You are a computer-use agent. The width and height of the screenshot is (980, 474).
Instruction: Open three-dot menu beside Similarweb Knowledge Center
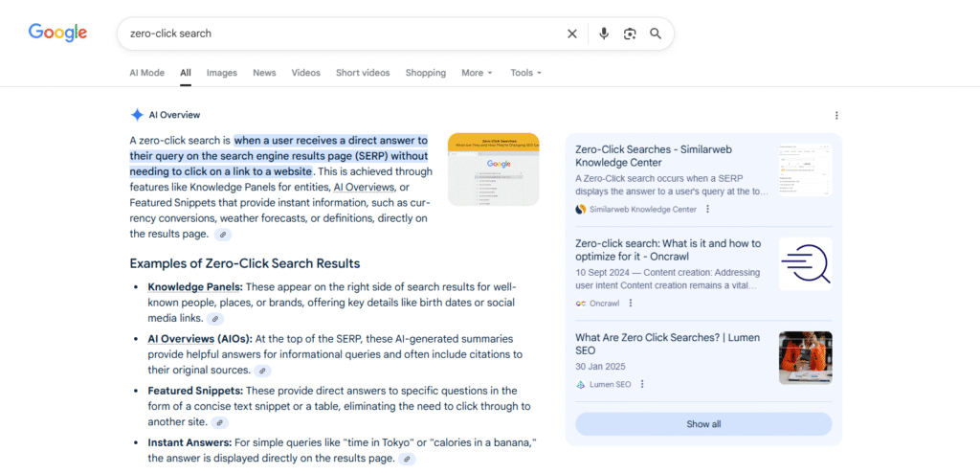(707, 209)
